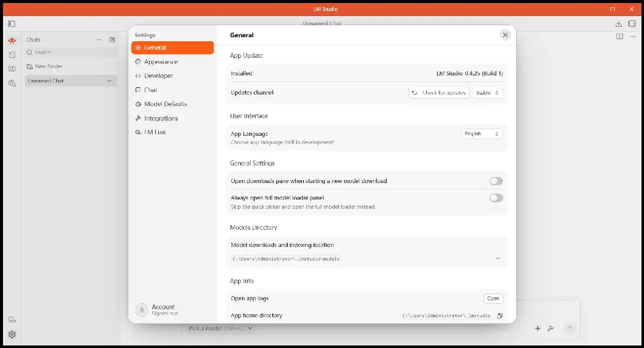
Task: Toggle always open full model loader panel
Action: [496, 198]
